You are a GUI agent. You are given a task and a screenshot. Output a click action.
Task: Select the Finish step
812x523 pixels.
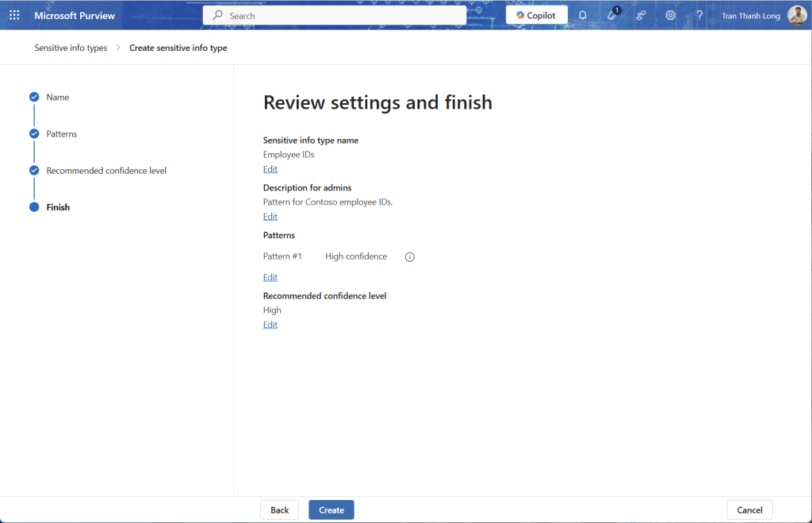58,207
